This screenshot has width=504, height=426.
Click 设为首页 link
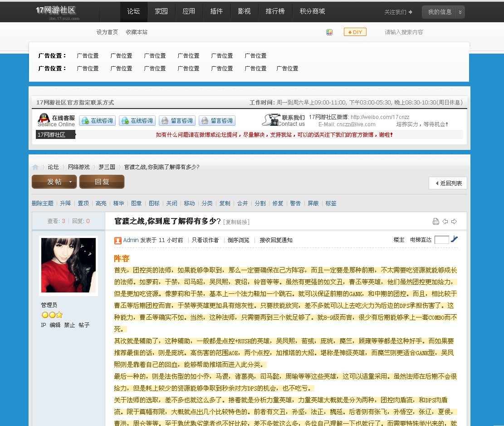pyautogui.click(x=108, y=32)
